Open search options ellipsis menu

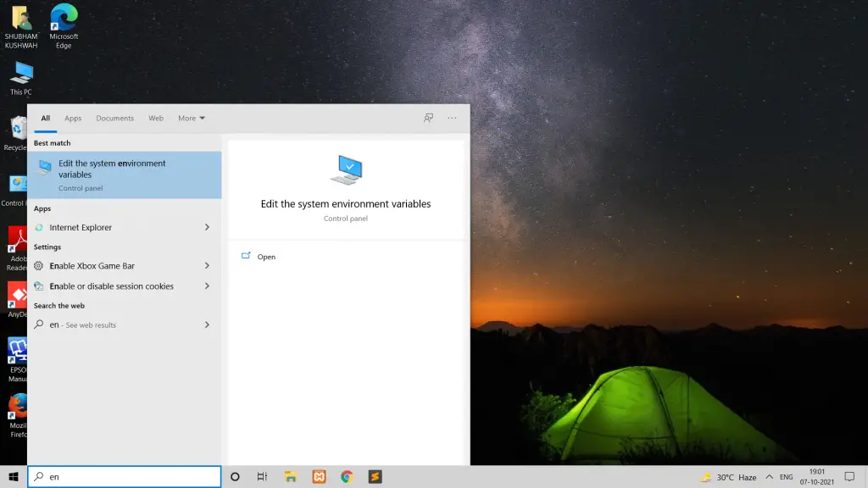(453, 118)
